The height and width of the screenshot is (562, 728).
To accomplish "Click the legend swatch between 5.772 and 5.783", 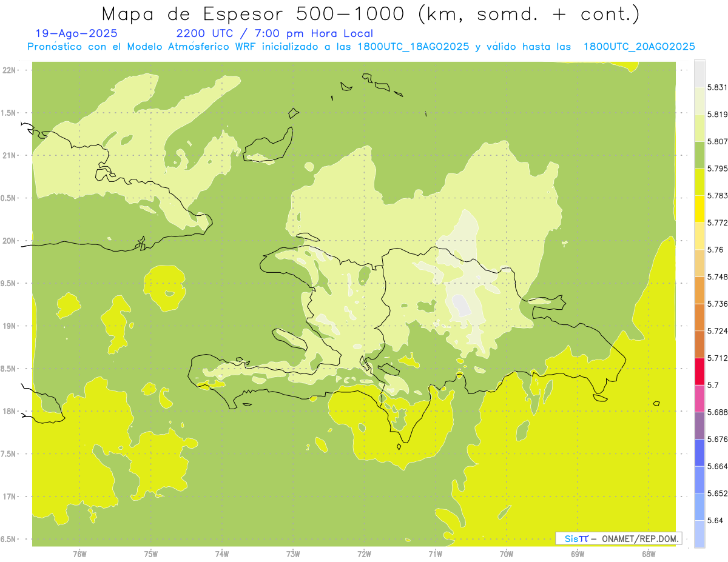I will pos(699,209).
